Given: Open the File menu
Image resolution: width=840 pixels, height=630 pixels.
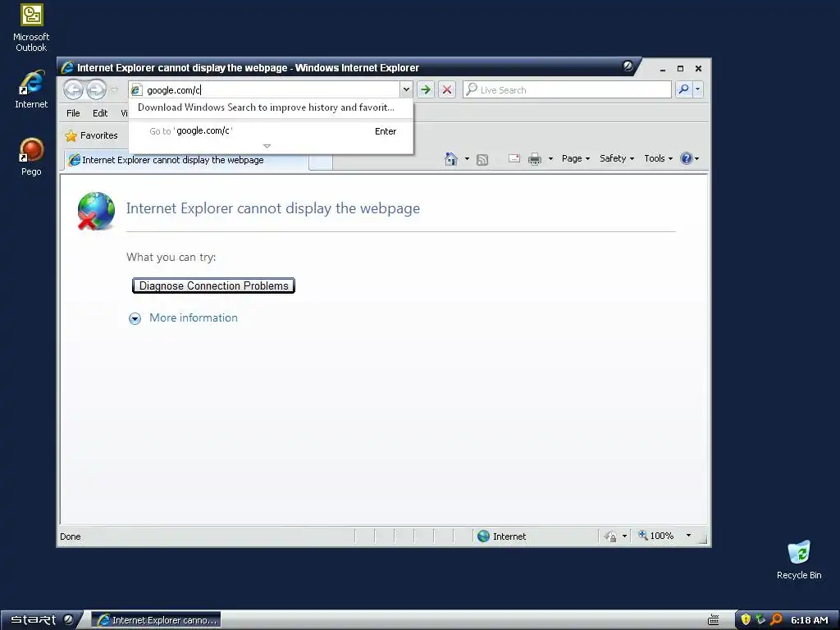Looking at the screenshot, I should pyautogui.click(x=73, y=113).
